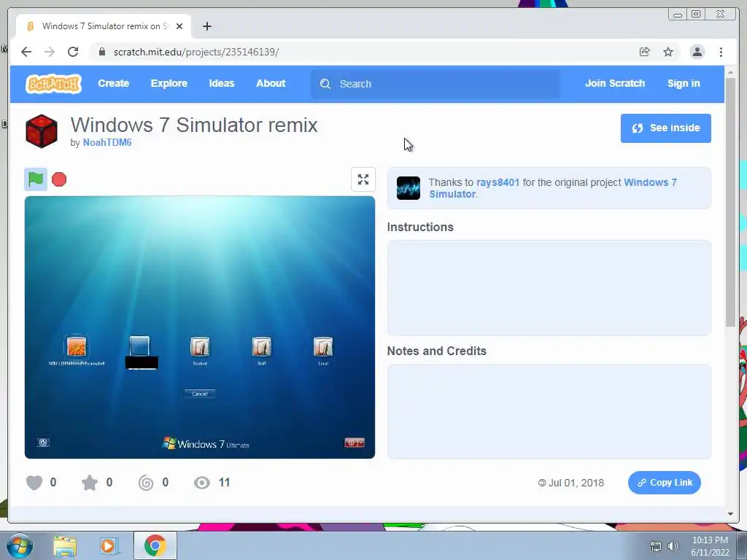Viewport: 747px width, 560px height.
Task: Click scrollbar up arrow
Action: (731, 72)
